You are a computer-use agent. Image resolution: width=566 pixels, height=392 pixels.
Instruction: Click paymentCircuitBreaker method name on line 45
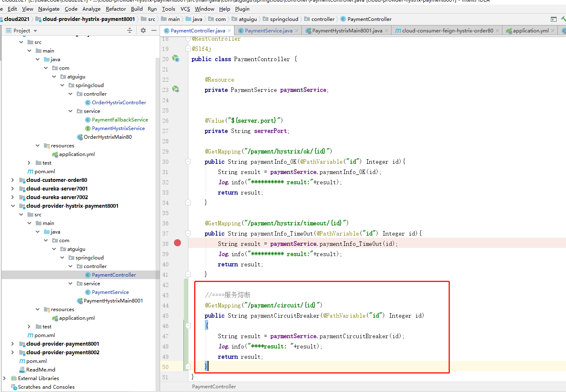click(285, 316)
